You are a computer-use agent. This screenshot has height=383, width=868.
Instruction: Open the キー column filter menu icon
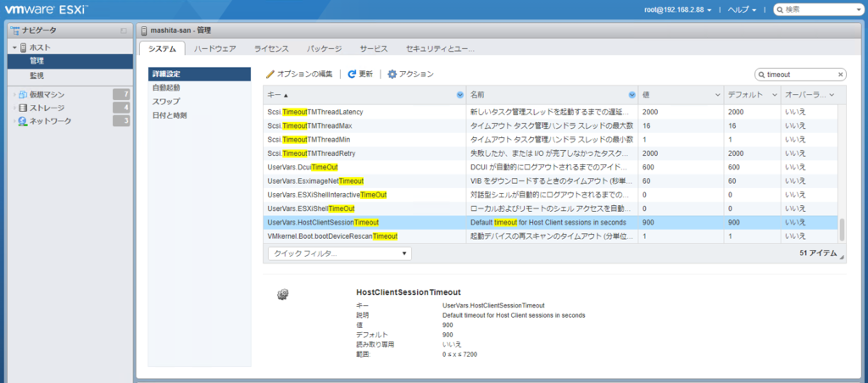pos(460,95)
